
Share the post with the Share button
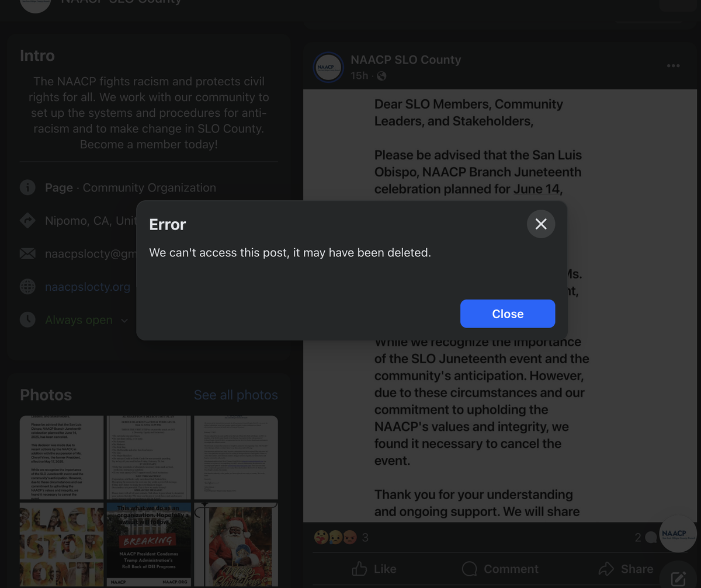(626, 569)
